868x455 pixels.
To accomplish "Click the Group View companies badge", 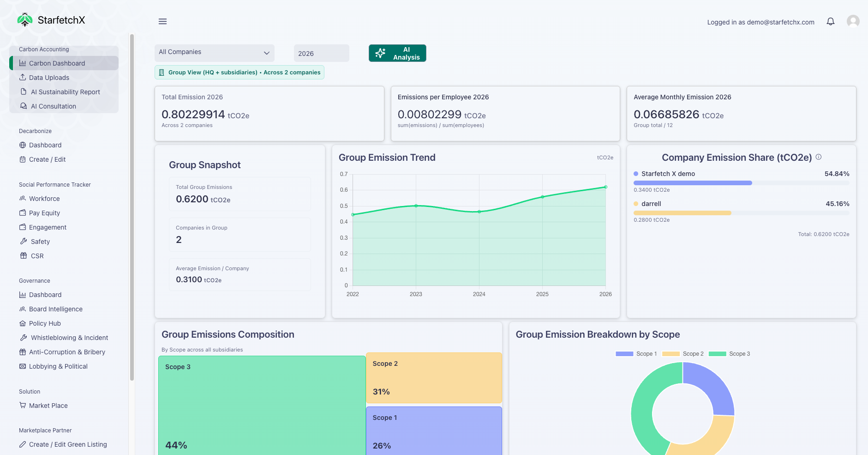I will (239, 72).
